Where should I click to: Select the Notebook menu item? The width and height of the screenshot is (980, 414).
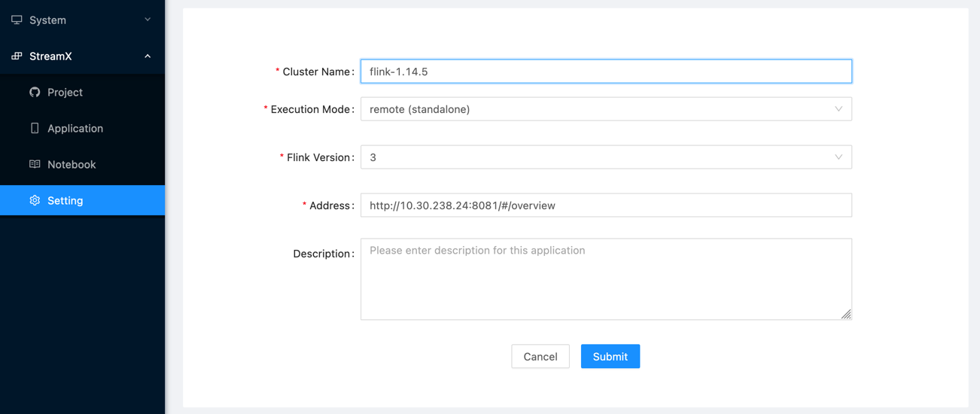point(72,164)
